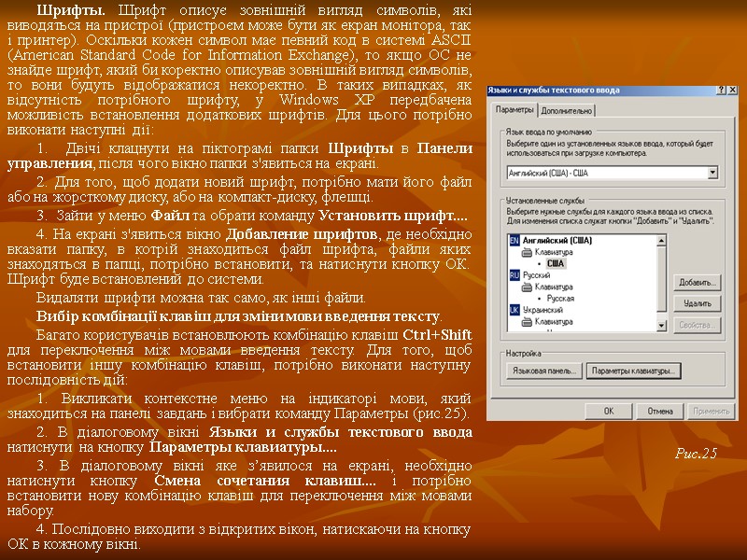Screen dimensions: 747x560
Task: Click keyboard icon under Английский (США)
Action: (x=527, y=252)
